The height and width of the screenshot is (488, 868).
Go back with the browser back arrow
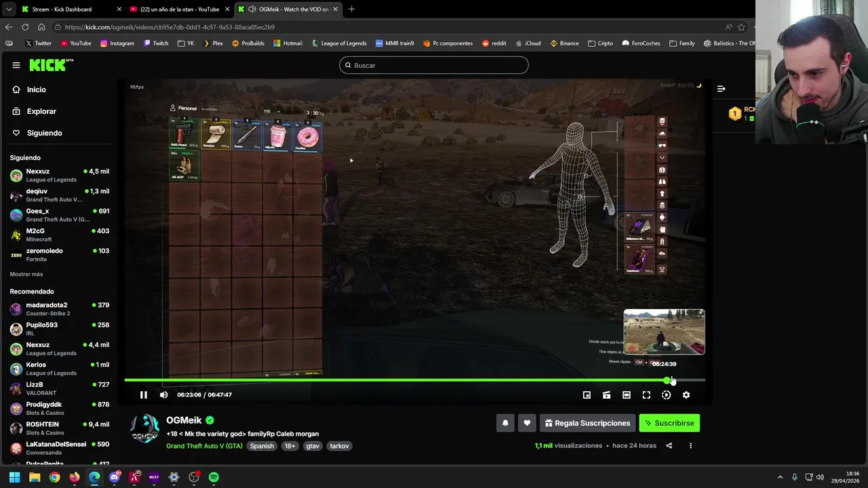[9, 27]
